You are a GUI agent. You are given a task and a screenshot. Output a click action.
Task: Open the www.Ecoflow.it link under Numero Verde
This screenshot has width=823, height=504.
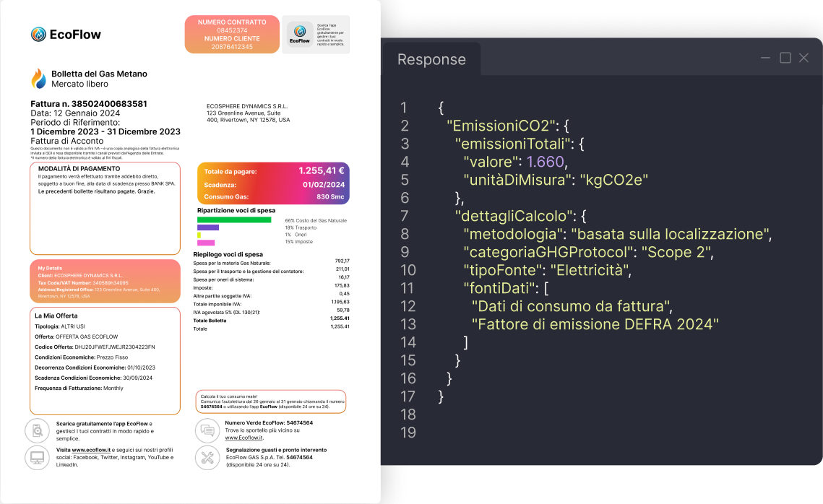[244, 438]
